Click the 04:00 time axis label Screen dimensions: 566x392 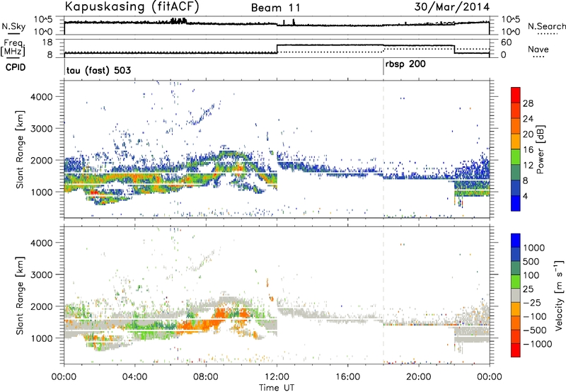tap(134, 377)
